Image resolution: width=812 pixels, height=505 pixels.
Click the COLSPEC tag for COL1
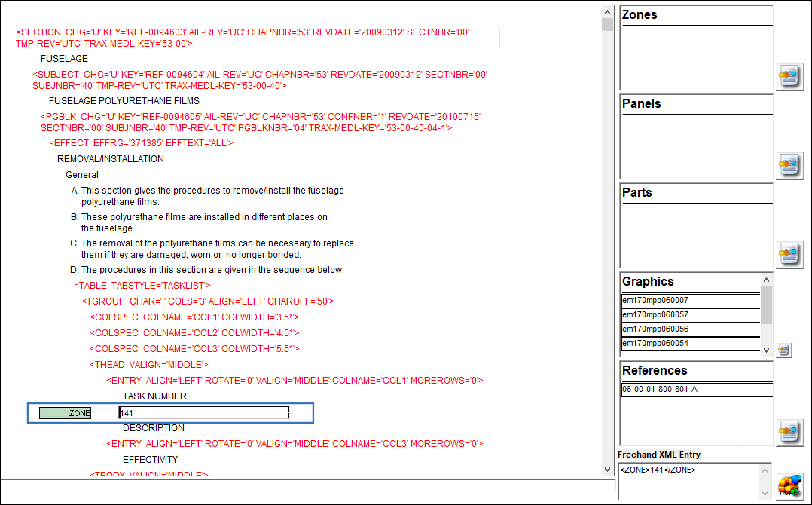[194, 317]
